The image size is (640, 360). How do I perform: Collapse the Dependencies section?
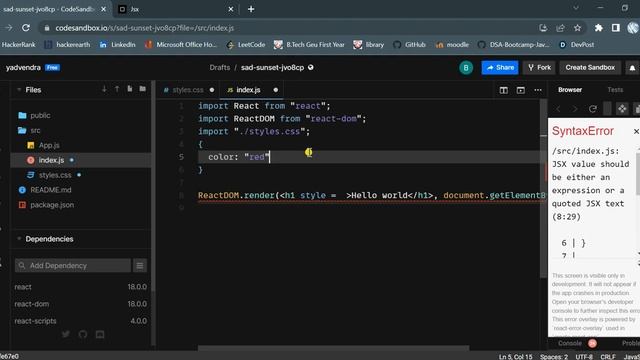click(19, 239)
